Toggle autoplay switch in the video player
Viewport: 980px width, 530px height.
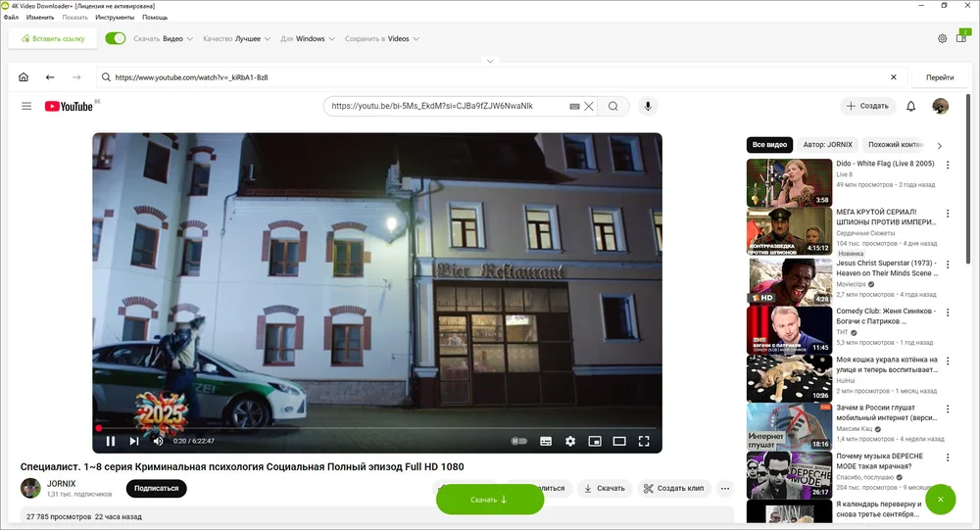coord(518,441)
